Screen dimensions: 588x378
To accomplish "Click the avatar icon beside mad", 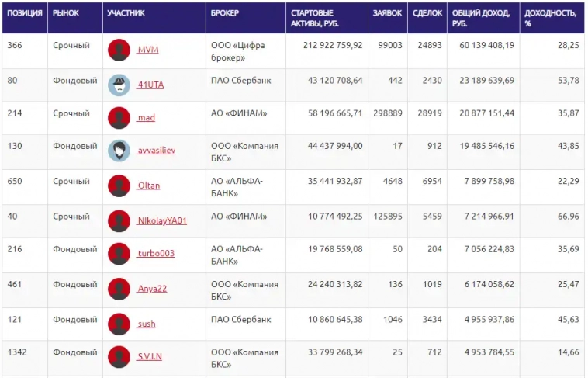I will pyautogui.click(x=119, y=118).
